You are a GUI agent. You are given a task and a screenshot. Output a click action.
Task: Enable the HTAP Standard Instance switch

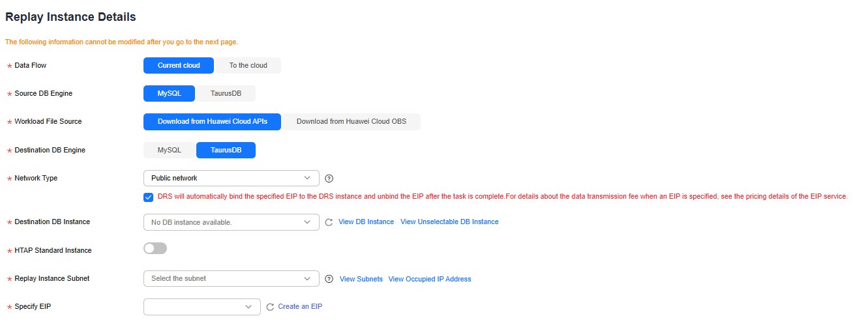click(x=155, y=248)
